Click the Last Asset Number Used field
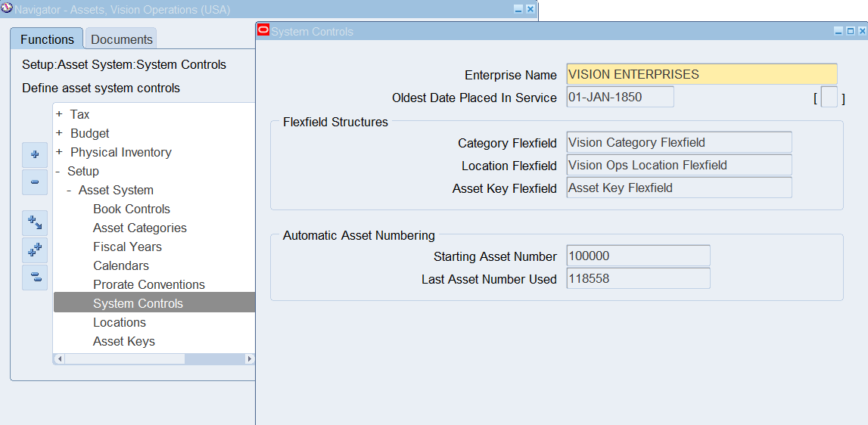The height and width of the screenshot is (425, 868). 638,278
